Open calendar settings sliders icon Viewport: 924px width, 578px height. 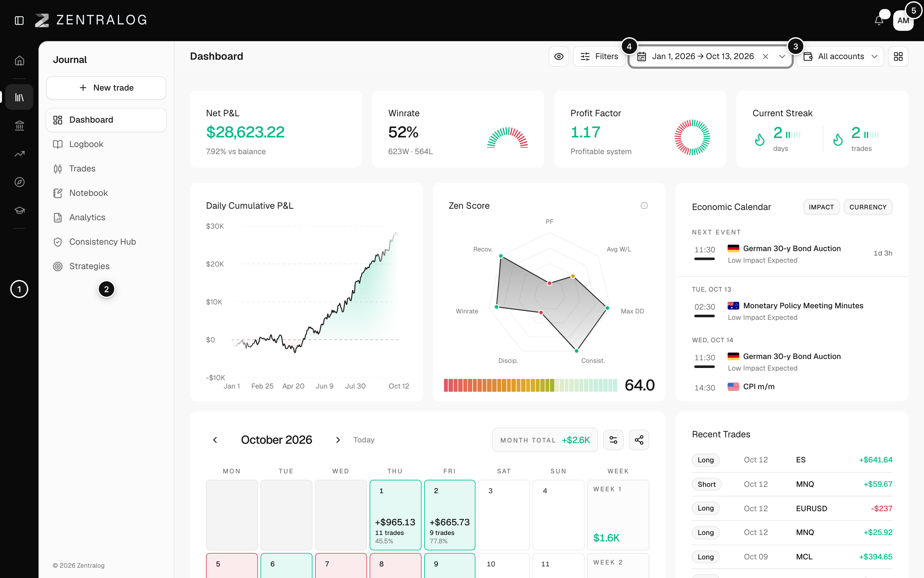613,440
